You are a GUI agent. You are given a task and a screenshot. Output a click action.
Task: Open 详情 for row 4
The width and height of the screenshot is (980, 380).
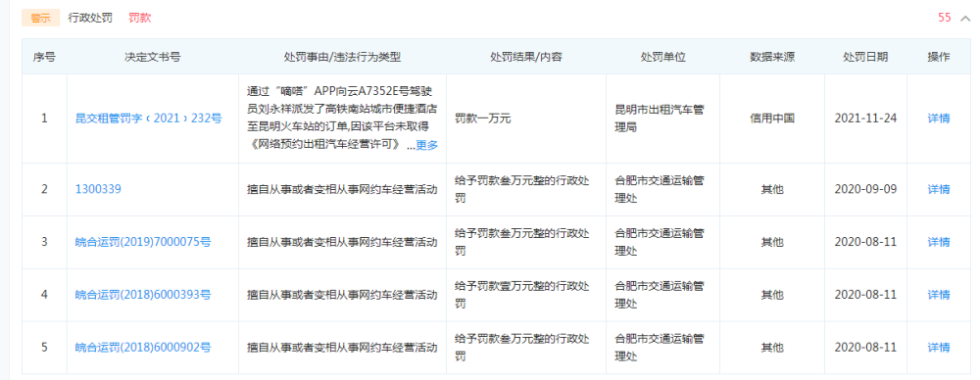(939, 295)
